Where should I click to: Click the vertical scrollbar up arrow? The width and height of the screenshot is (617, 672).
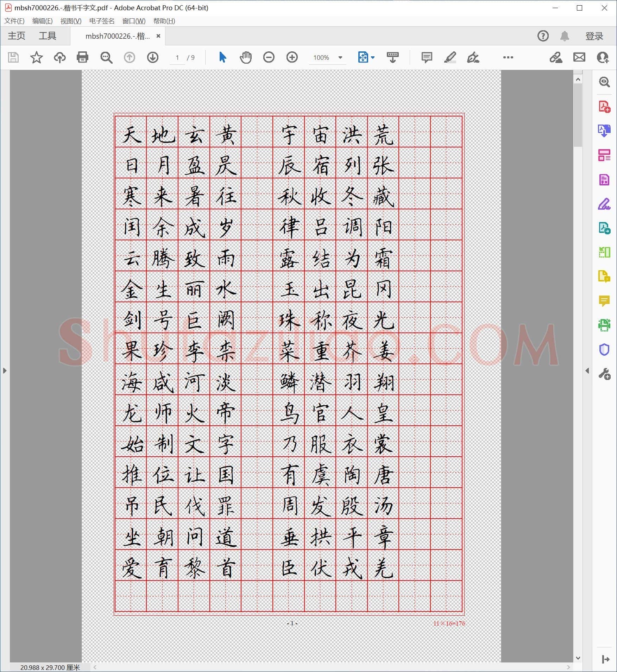pos(578,80)
